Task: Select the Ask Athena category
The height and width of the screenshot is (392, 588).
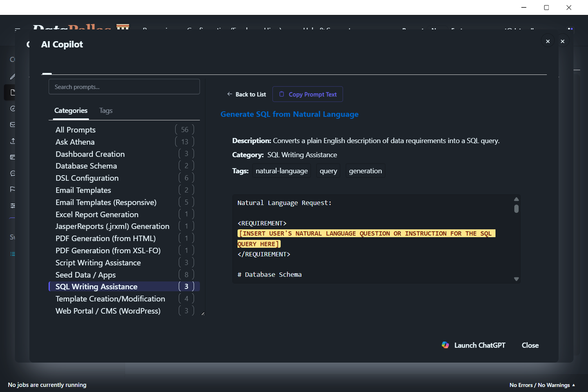Action: tap(124, 142)
